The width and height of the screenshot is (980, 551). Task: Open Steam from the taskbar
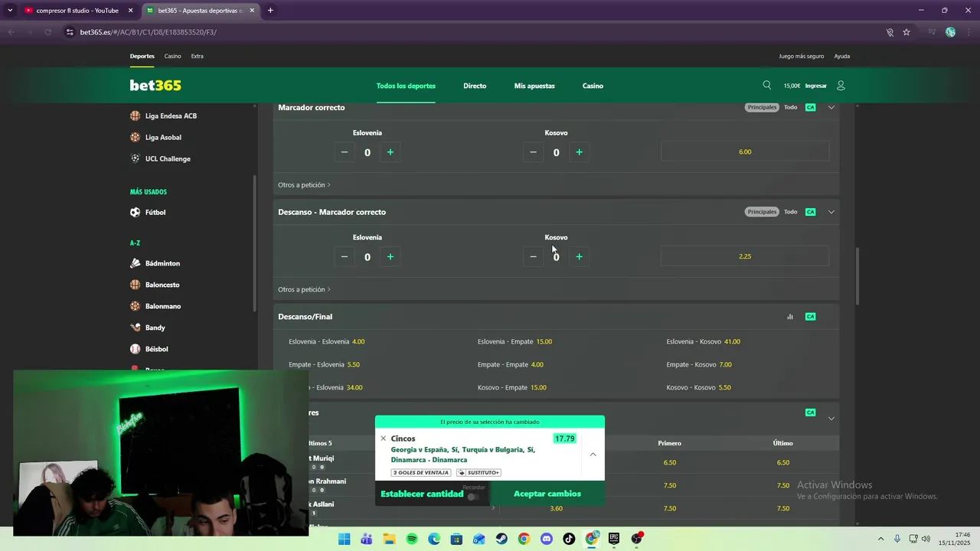click(x=501, y=539)
